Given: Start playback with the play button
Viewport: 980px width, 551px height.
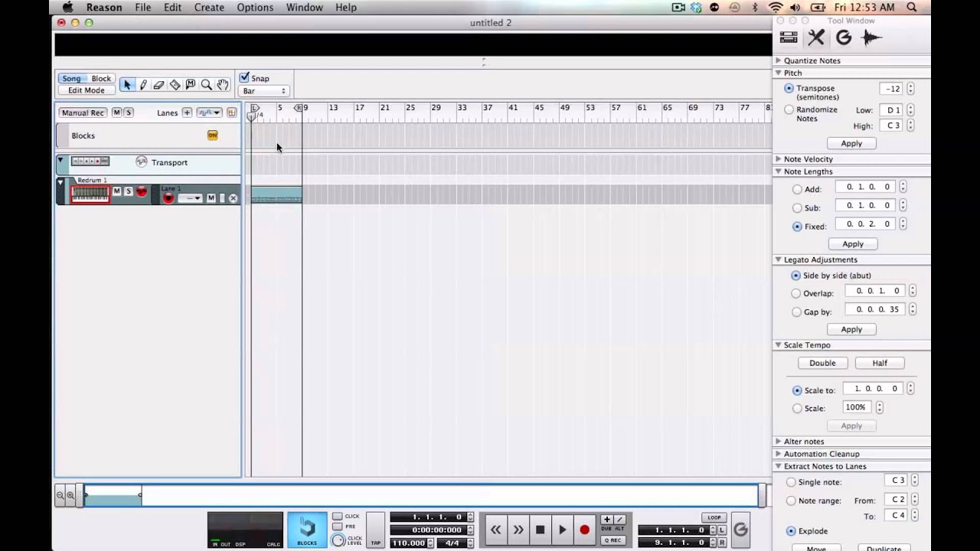Looking at the screenshot, I should coord(562,530).
